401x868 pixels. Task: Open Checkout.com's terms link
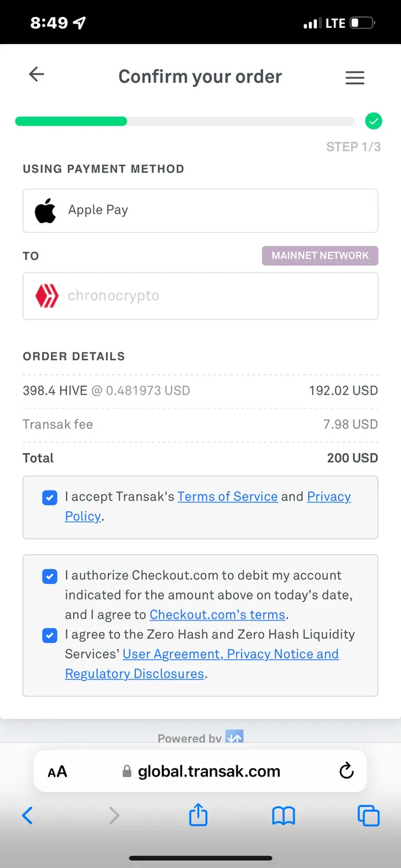click(x=217, y=614)
